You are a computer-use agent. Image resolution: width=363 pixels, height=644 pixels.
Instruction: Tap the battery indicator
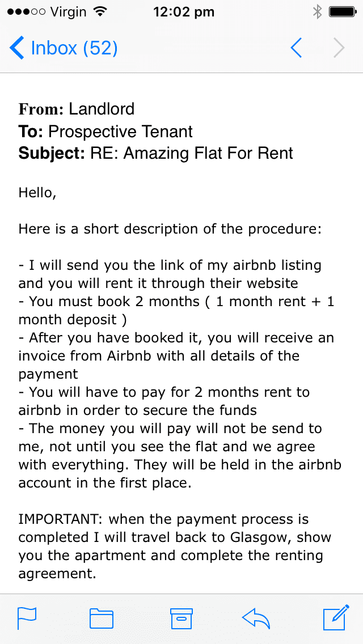coord(341,12)
